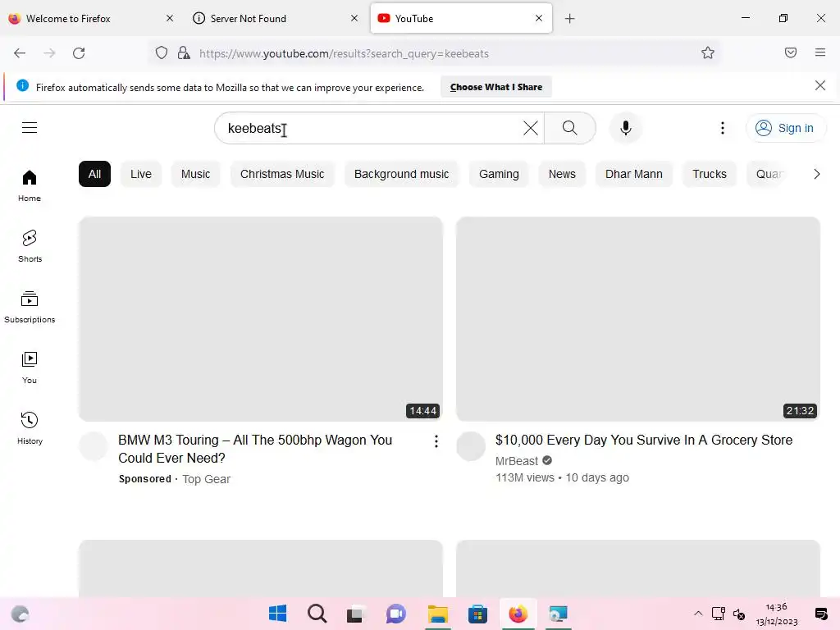Open YouTube hamburger guide menu
The height and width of the screenshot is (630, 840).
coord(30,127)
